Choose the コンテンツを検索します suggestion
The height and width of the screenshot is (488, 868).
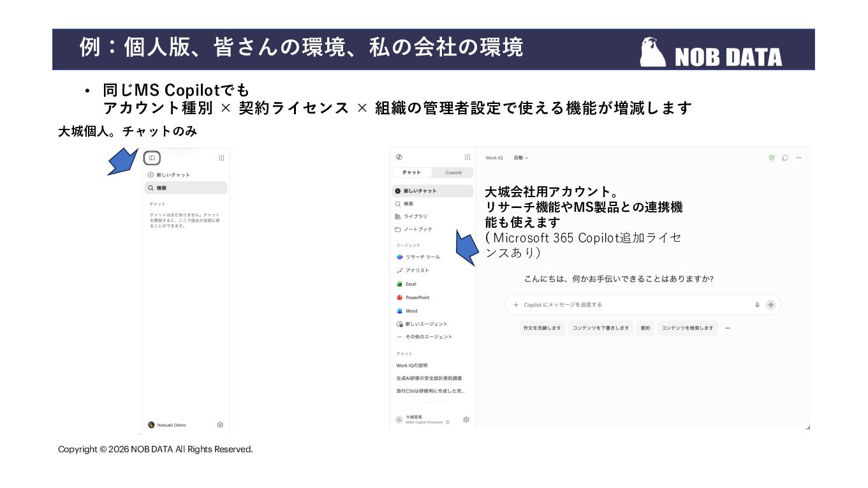point(688,328)
